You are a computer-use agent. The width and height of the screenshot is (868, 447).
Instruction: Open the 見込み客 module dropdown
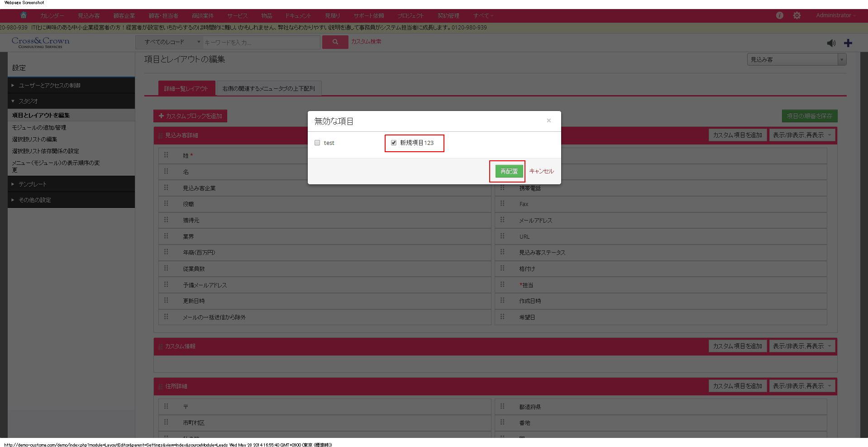coord(796,59)
